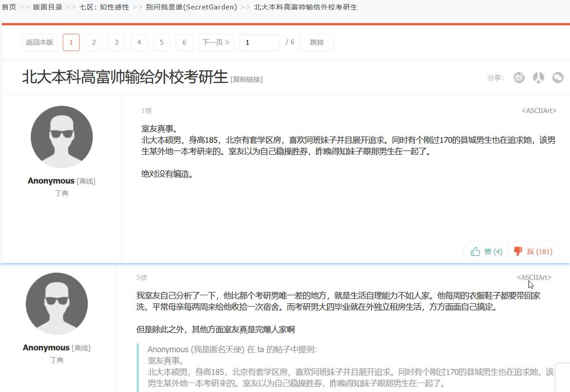This screenshot has height=392, width=570.
Task: Open avatar of 5楼 poster
Action: 57,304
